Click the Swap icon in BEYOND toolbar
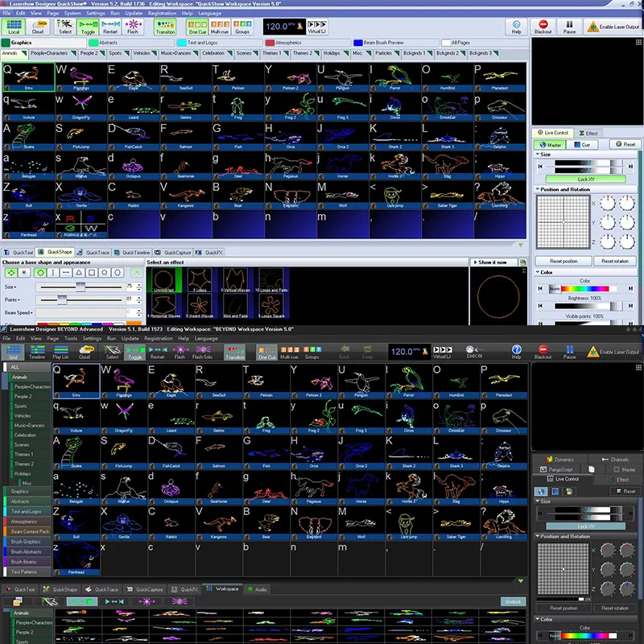The image size is (644, 644). coord(367,352)
